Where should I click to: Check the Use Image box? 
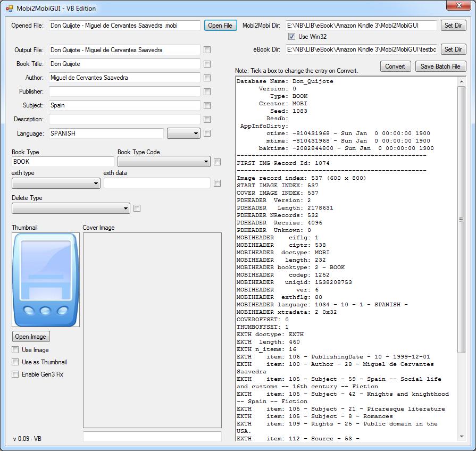15,350
